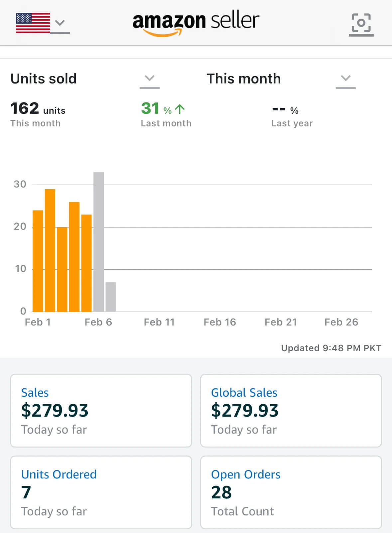Open the Open Orders card
This screenshot has height=533, width=392.
[291, 492]
